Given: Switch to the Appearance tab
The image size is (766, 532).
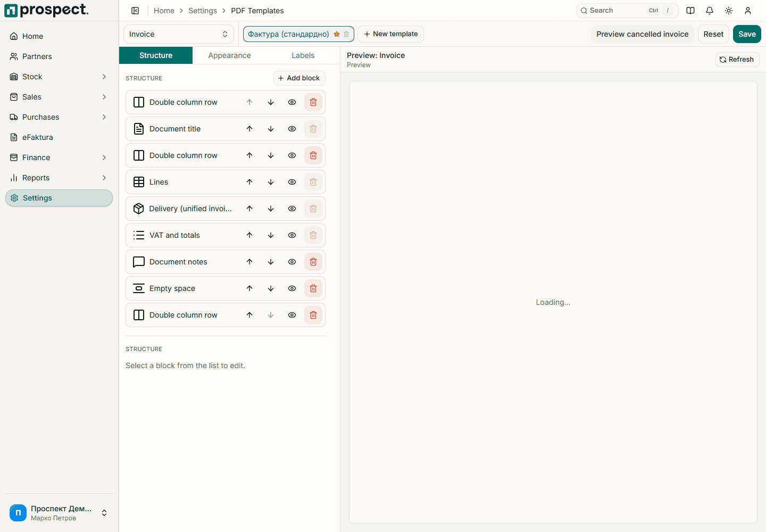Looking at the screenshot, I should pos(229,55).
